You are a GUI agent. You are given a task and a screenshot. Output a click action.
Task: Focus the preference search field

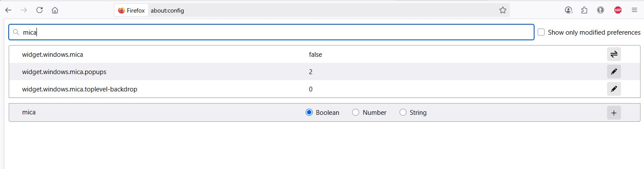point(271,32)
